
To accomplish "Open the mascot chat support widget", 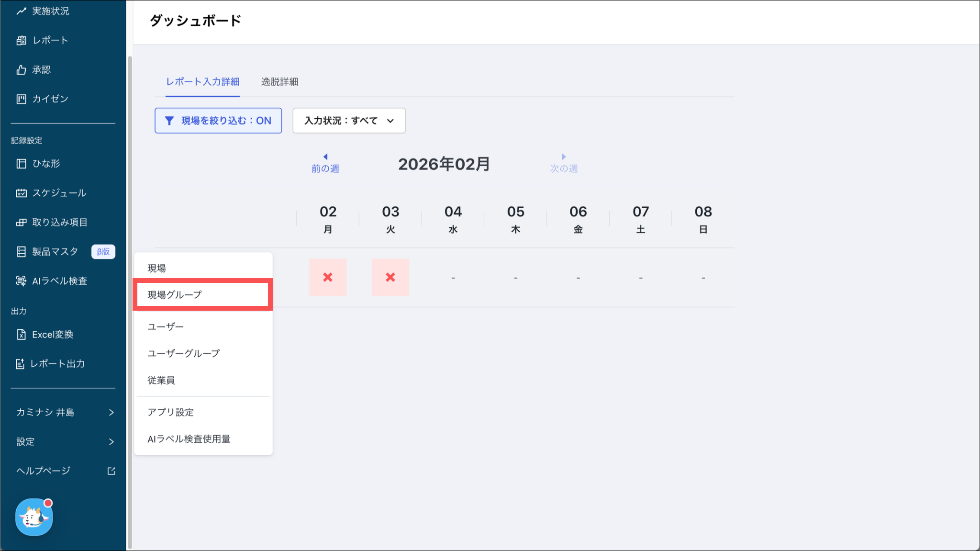I will click(x=34, y=517).
